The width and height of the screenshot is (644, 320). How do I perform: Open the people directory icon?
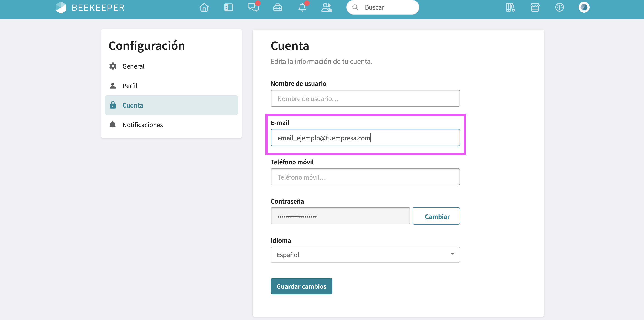point(327,7)
